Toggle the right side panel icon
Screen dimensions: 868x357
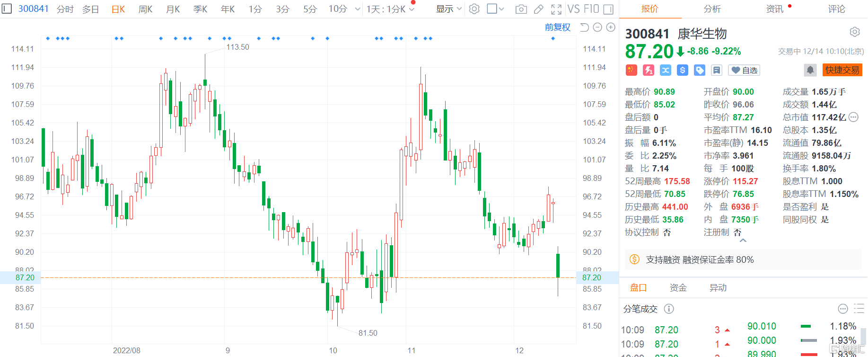click(x=609, y=9)
